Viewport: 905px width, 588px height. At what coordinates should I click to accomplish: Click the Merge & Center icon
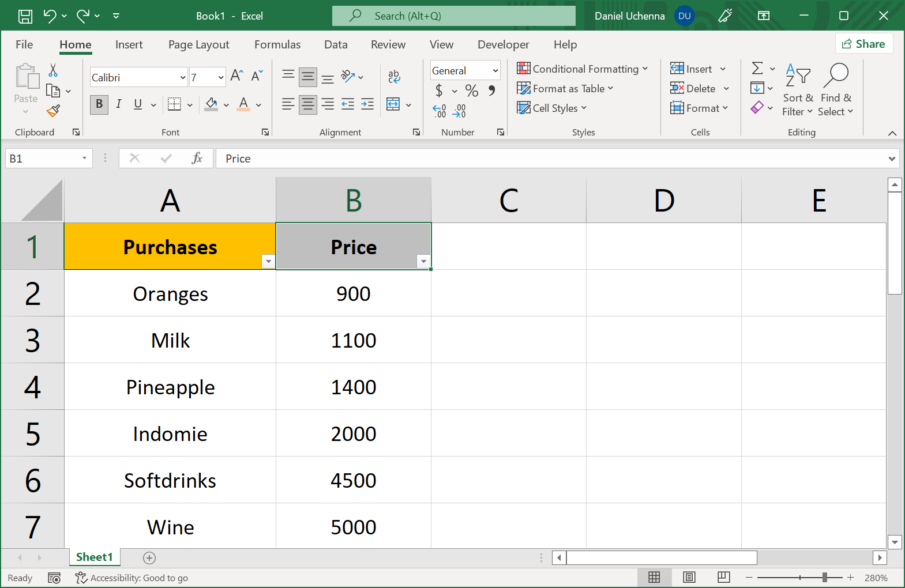pyautogui.click(x=393, y=104)
